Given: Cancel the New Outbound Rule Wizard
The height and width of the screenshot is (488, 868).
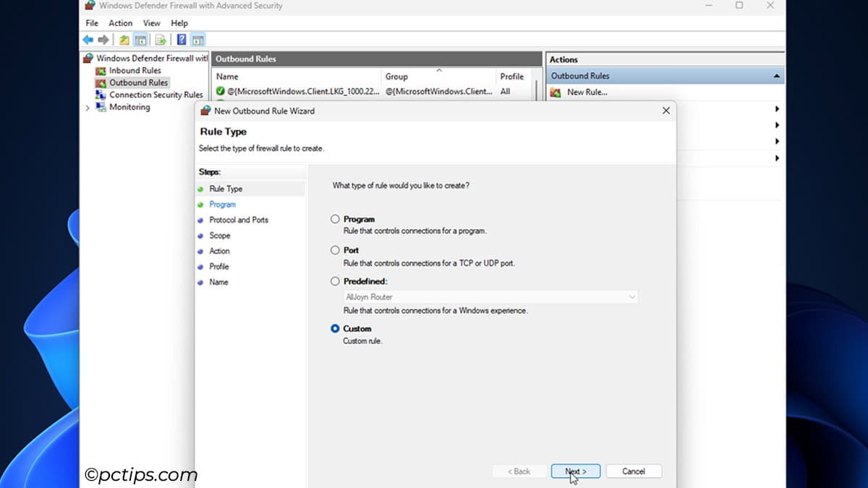Looking at the screenshot, I should (633, 471).
